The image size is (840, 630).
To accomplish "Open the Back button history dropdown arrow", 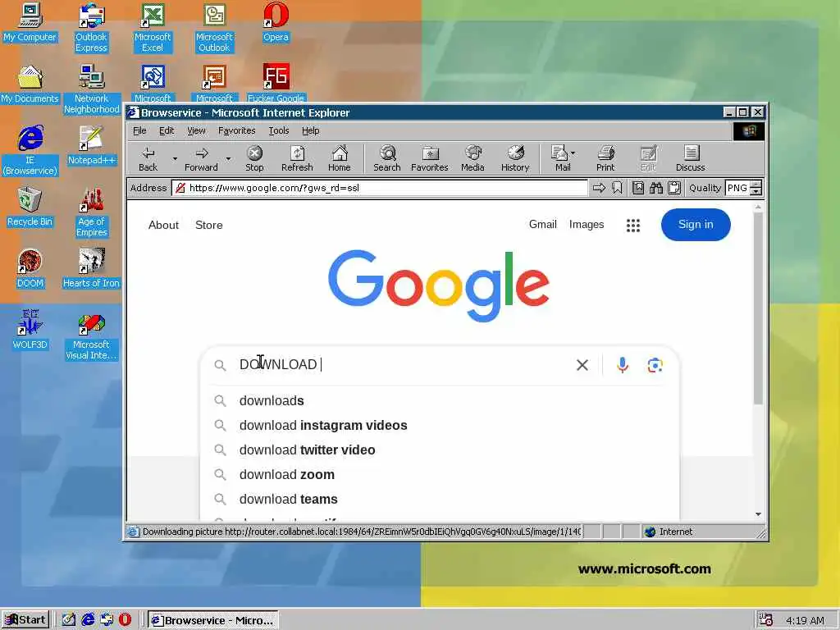I will 175,158.
